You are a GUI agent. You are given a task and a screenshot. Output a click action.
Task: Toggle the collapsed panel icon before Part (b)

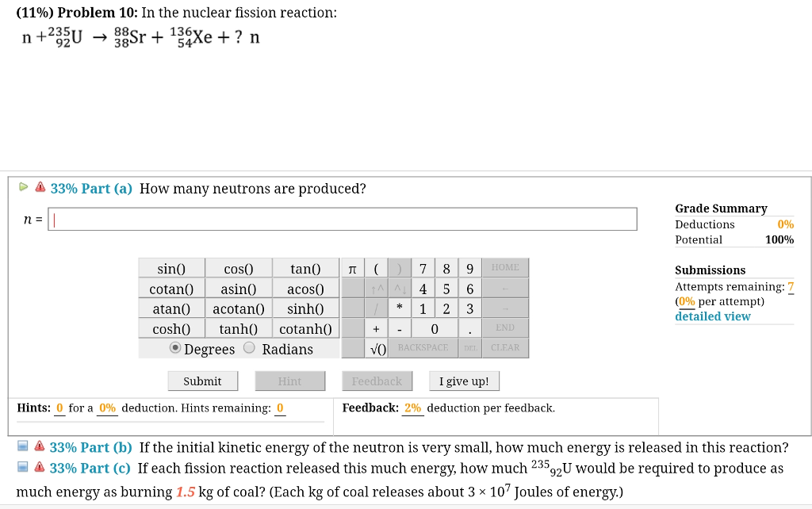(x=22, y=446)
